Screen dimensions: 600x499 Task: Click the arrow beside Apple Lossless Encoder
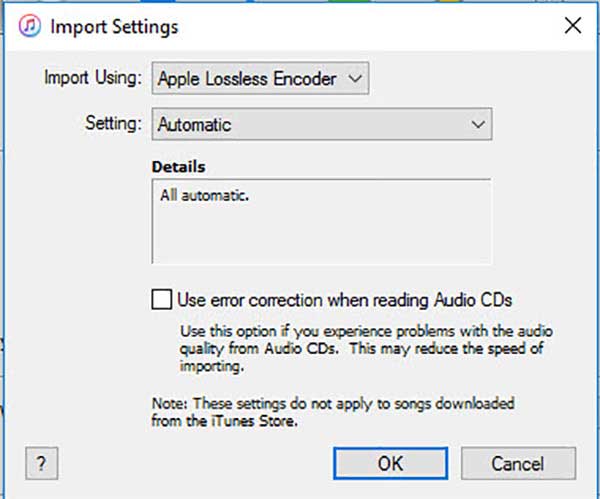[x=356, y=78]
